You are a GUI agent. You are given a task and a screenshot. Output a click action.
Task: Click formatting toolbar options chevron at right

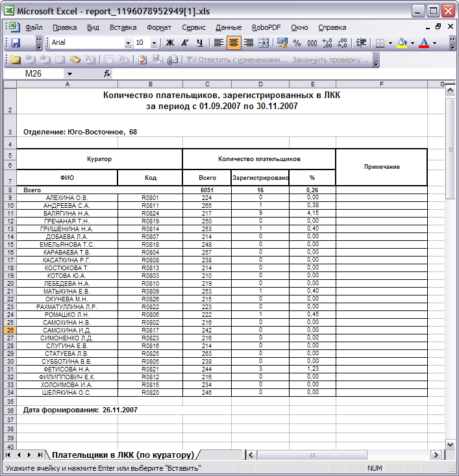tap(453, 43)
